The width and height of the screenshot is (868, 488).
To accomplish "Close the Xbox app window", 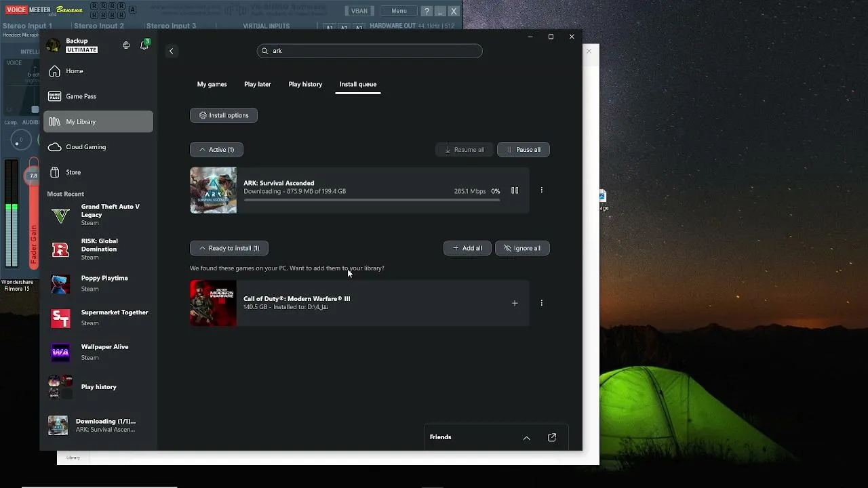I will point(572,37).
